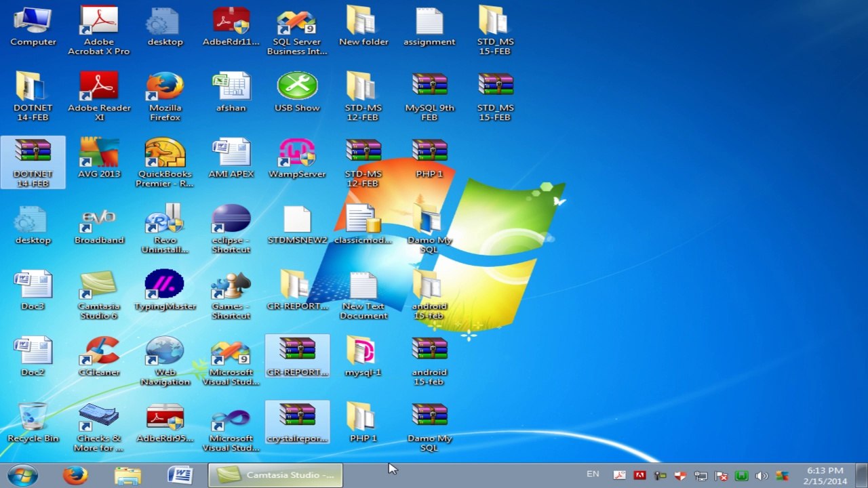Click the green WampServer tray icon
This screenshot has width=868, height=488.
(741, 476)
